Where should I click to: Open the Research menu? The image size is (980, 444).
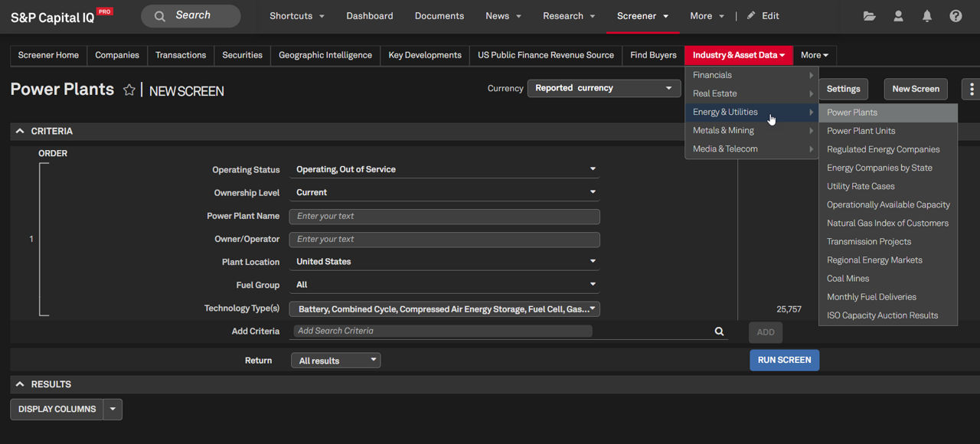569,15
